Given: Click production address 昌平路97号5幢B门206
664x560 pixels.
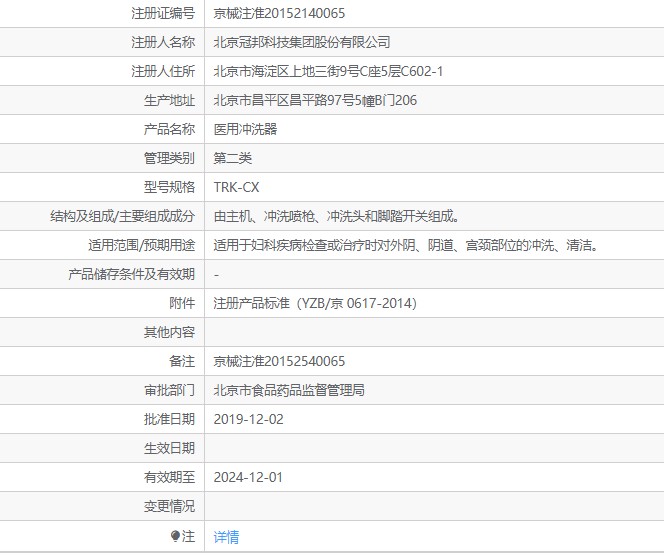Looking at the screenshot, I should click(315, 100).
